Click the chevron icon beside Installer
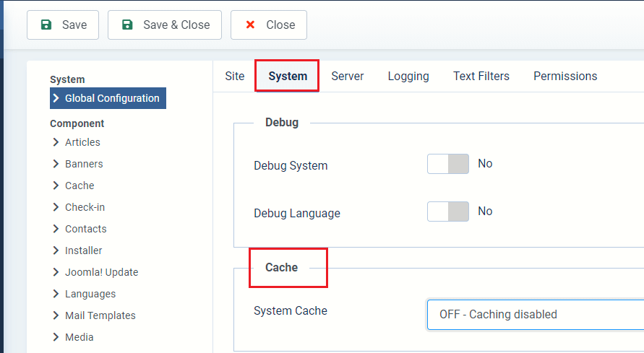Screen dimensions: 644x353 [56, 250]
